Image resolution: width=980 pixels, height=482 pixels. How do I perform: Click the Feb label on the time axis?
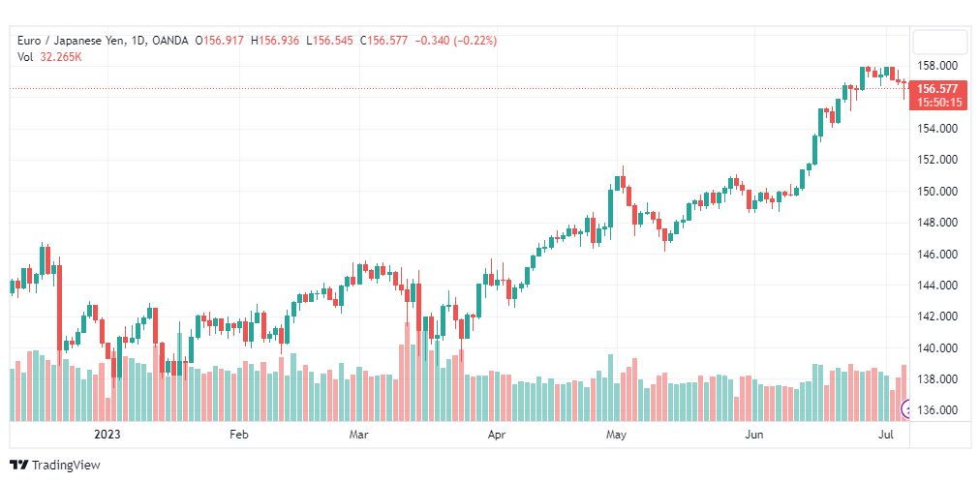click(x=238, y=435)
